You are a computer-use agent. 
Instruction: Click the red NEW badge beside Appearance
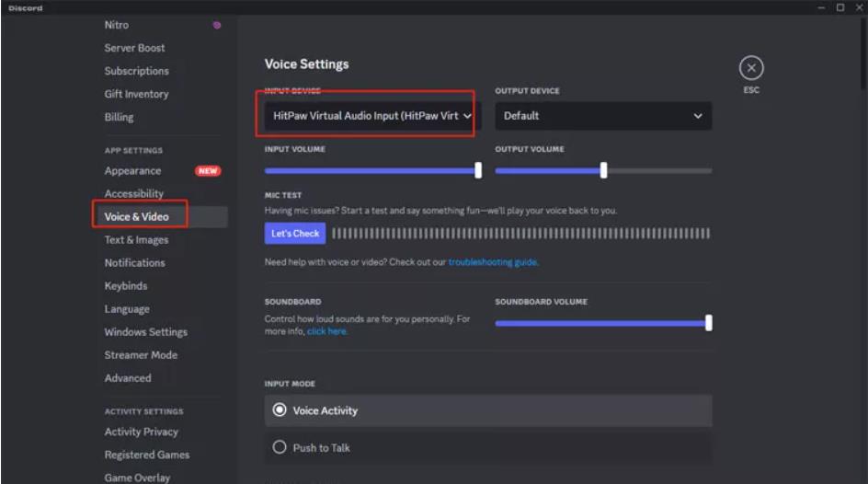pos(207,171)
